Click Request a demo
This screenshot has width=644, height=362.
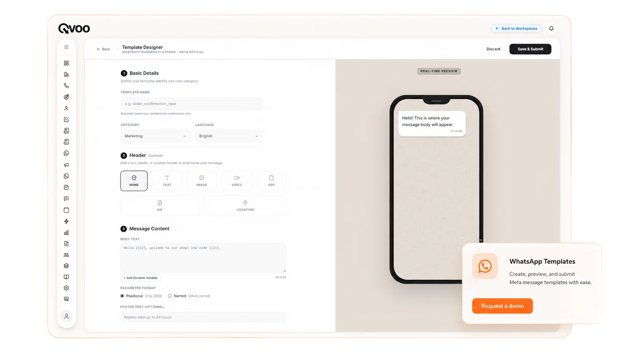click(x=503, y=306)
